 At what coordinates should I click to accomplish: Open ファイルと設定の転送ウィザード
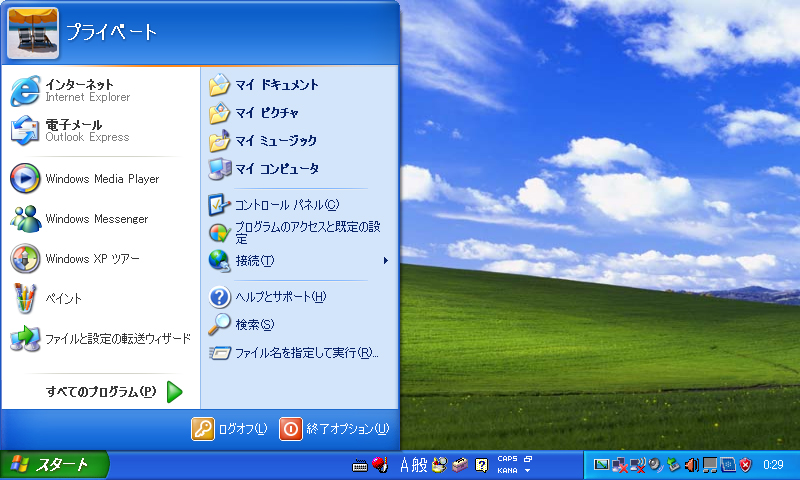pos(101,339)
